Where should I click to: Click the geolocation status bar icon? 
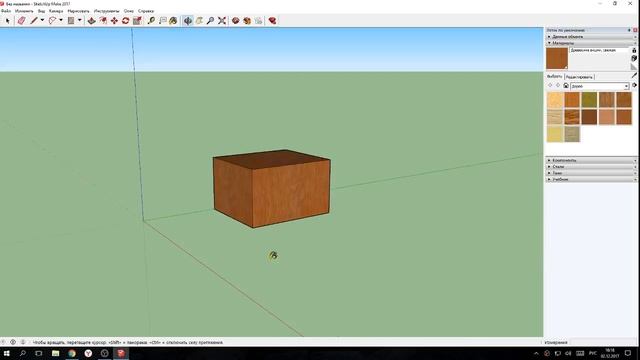click(3, 342)
